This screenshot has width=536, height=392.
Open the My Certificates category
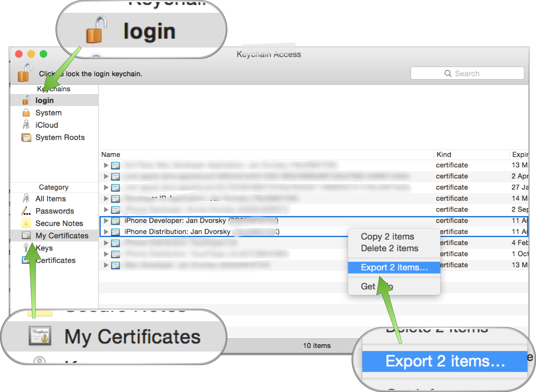pyautogui.click(x=54, y=236)
